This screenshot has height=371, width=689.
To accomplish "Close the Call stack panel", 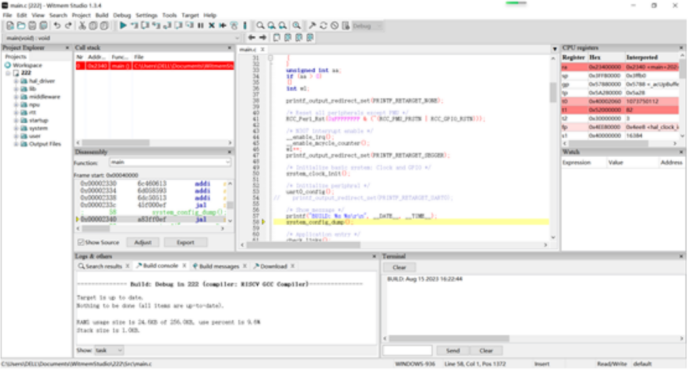I will click(x=229, y=47).
